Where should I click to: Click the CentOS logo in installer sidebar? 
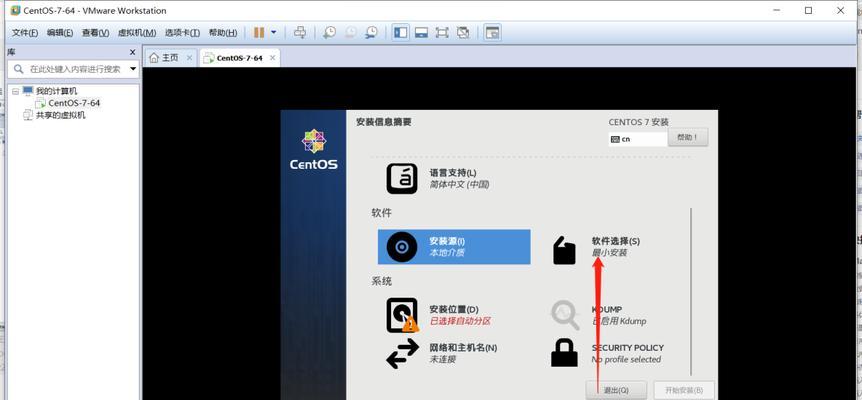314,149
